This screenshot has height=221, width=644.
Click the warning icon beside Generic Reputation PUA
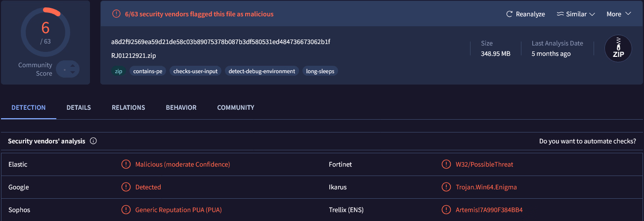126,210
